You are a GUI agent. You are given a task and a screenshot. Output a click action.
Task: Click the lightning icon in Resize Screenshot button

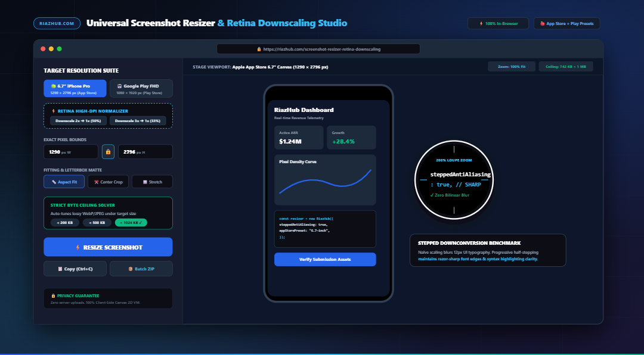(x=78, y=247)
